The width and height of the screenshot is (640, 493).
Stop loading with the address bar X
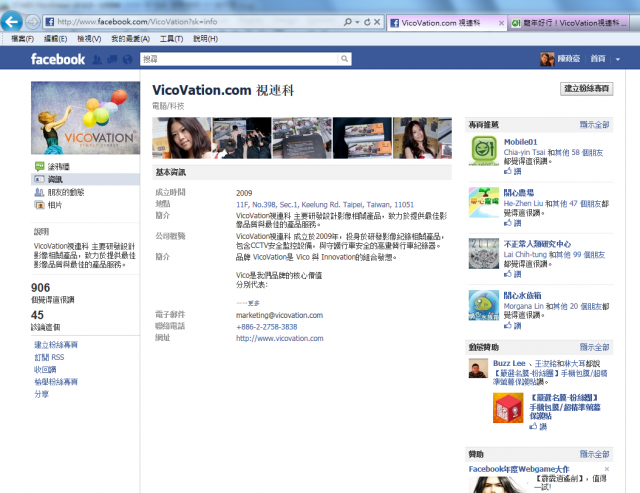377,22
